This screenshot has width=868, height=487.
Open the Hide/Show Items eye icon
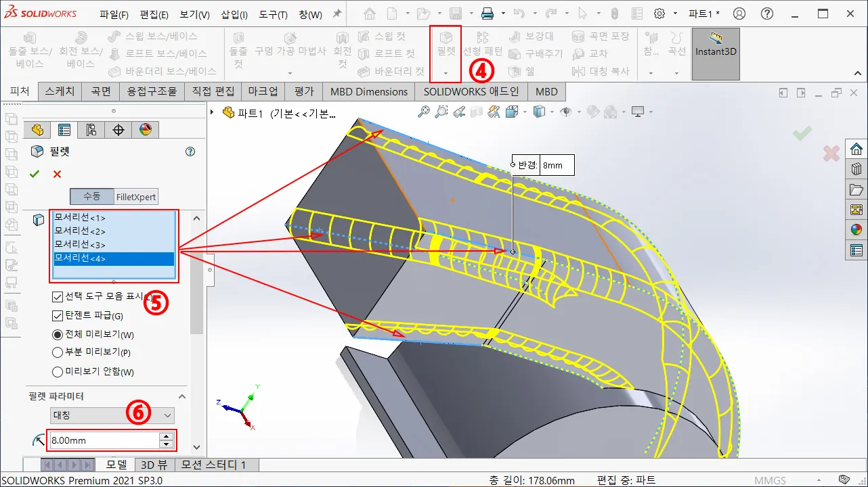pos(566,112)
